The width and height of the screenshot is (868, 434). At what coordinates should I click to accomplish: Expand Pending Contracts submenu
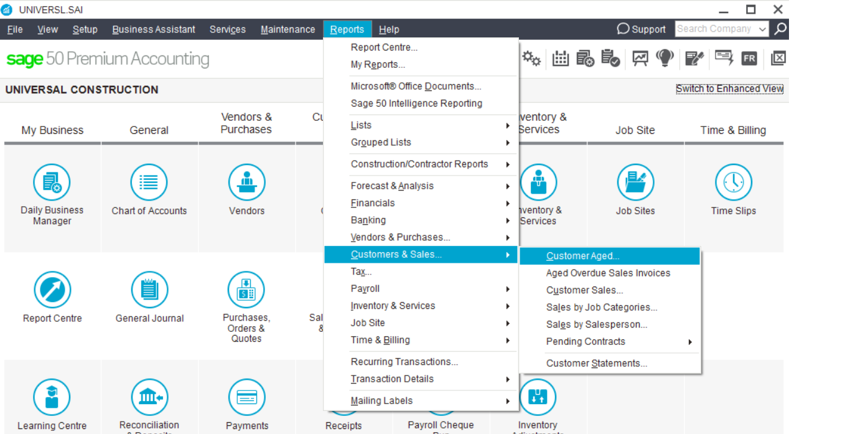610,341
